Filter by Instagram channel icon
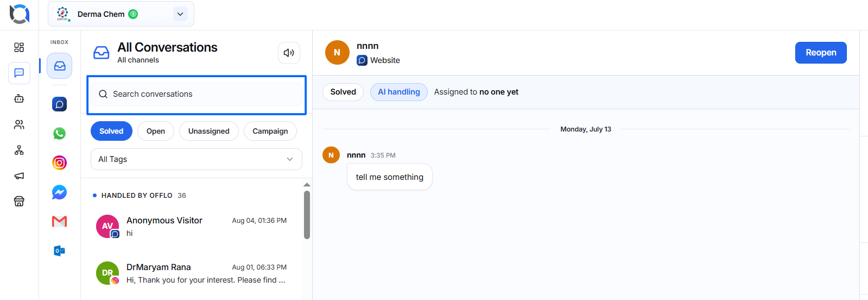The width and height of the screenshot is (868, 300). [59, 162]
